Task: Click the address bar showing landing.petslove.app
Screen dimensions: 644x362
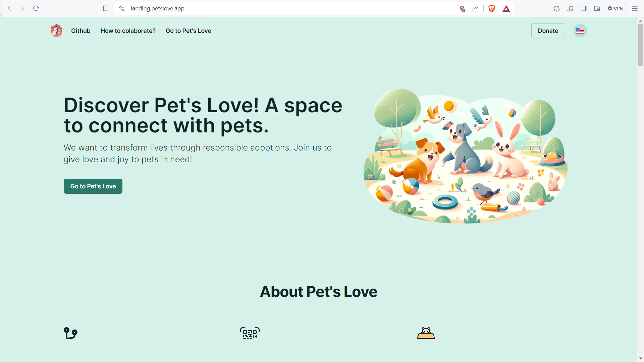Action: tap(288, 8)
